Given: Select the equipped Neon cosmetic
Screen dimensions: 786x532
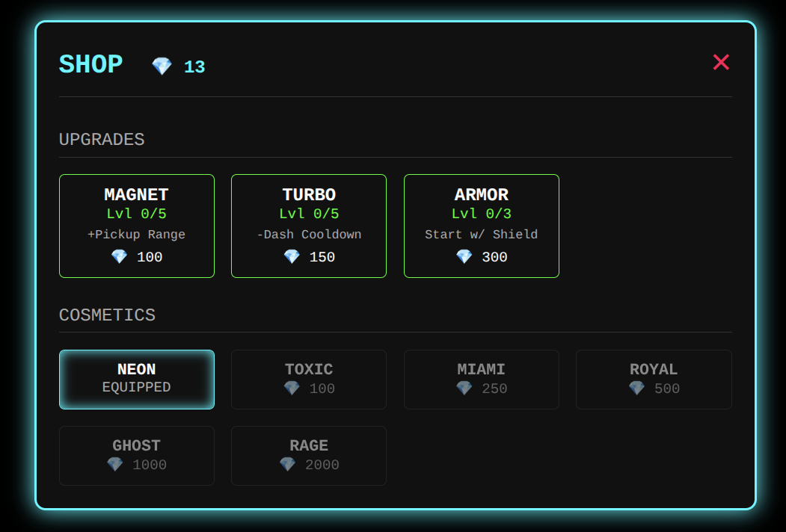Looking at the screenshot, I should pyautogui.click(x=137, y=380).
